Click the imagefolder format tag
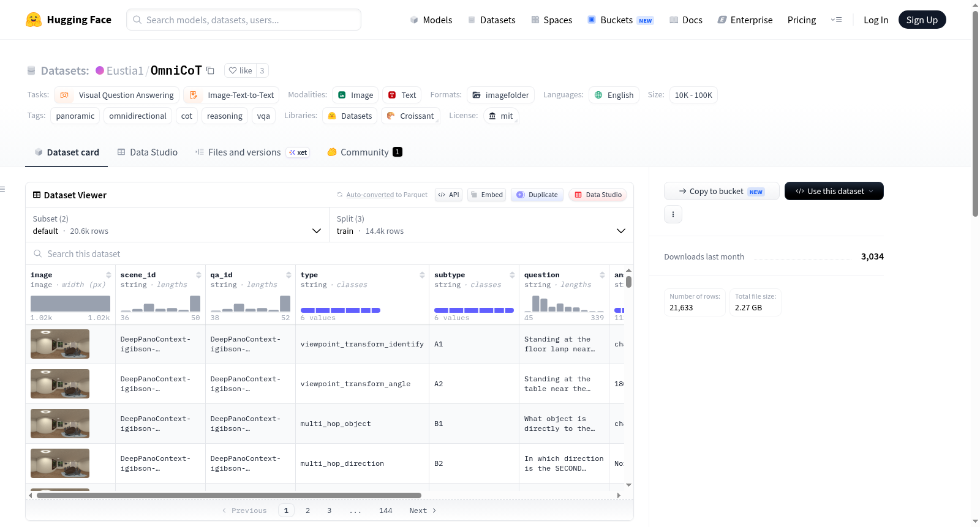980x527 pixels. click(500, 95)
